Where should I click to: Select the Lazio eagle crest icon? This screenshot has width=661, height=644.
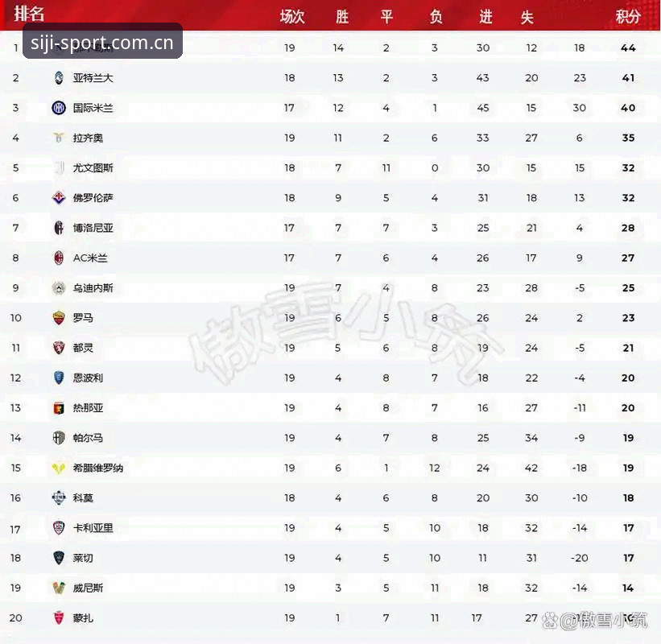click(59, 138)
